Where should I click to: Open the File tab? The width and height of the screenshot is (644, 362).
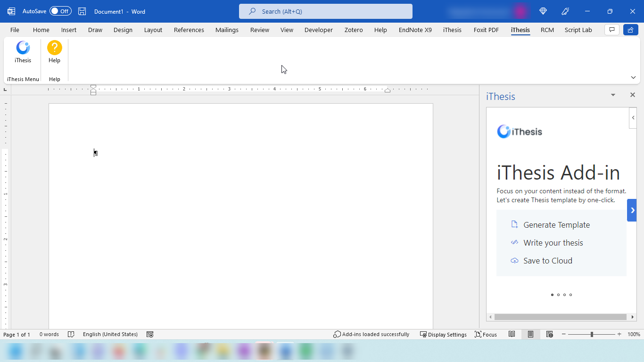[15, 30]
